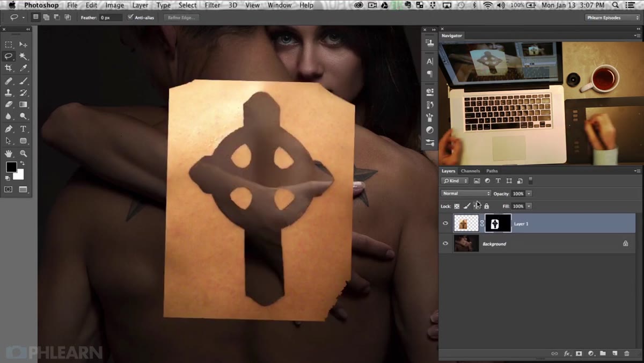Click the Add layer mask button
Image resolution: width=644 pixels, height=363 pixels.
579,354
